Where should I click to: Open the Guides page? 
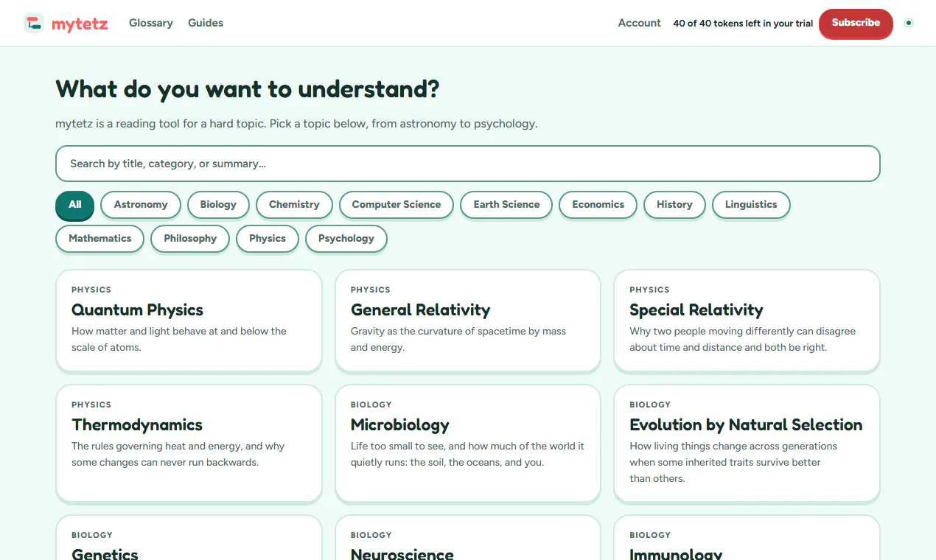206,23
